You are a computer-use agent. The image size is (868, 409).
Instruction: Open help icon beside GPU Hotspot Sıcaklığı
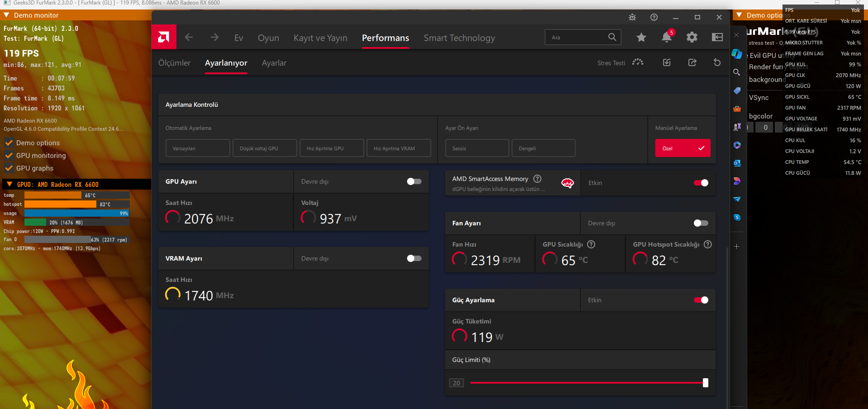pos(708,244)
